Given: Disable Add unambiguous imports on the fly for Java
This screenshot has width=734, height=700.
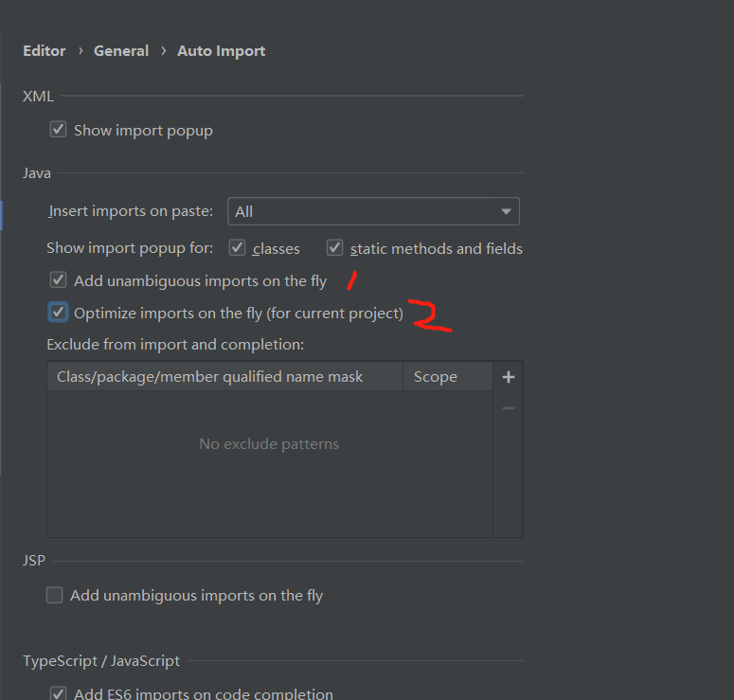Looking at the screenshot, I should pos(59,280).
